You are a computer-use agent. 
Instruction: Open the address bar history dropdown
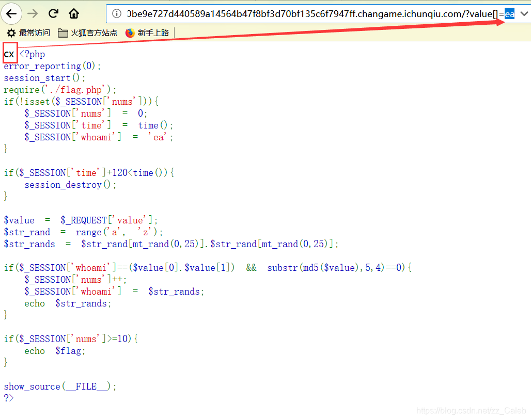tap(524, 14)
